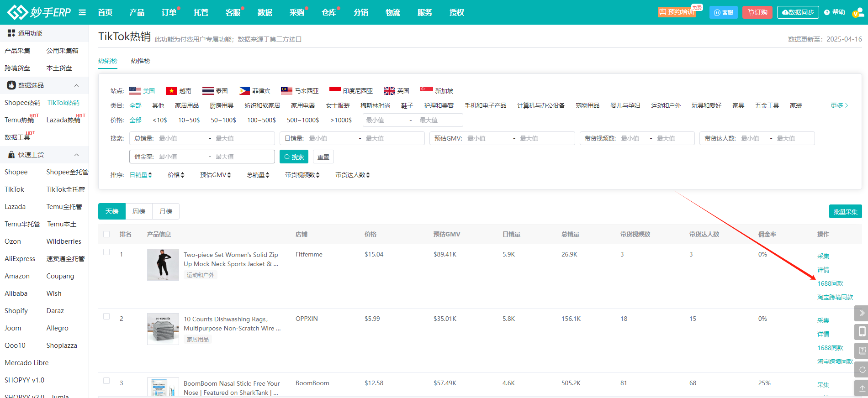Image resolution: width=868 pixels, height=398 pixels.
Task: Open 详情 link for OPPXIN row
Action: point(823,334)
